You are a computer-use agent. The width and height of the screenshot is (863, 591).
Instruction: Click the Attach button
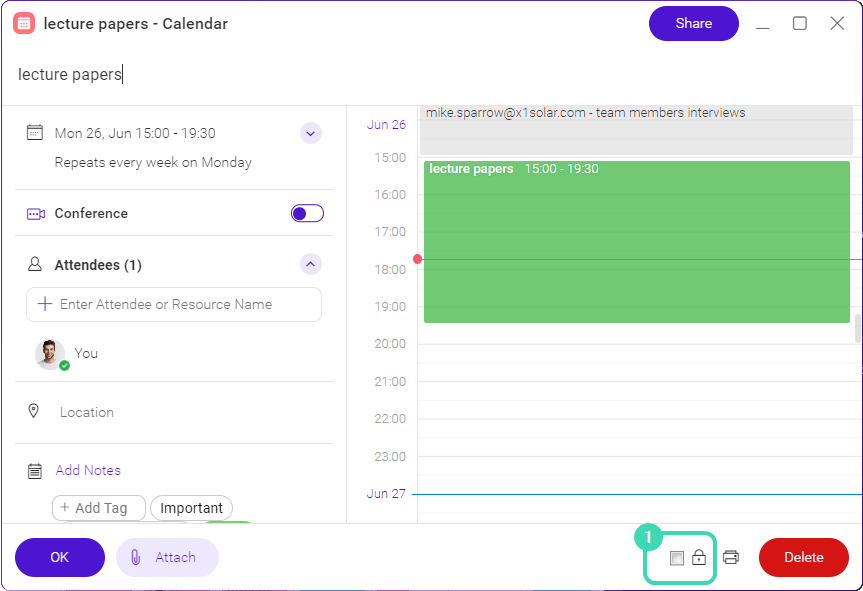click(x=167, y=557)
